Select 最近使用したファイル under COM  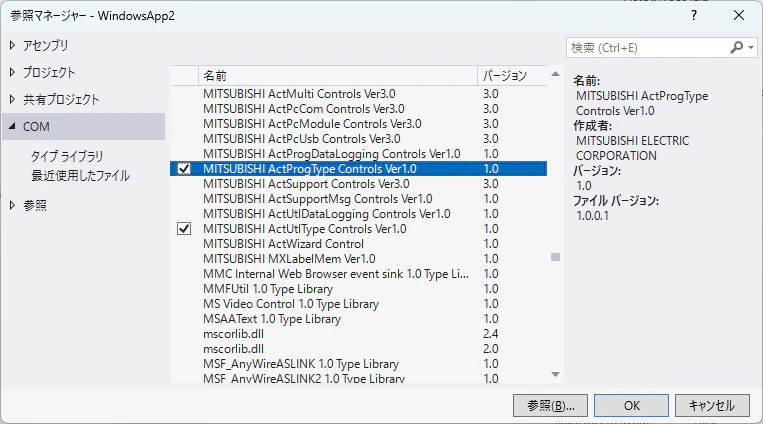[80, 175]
